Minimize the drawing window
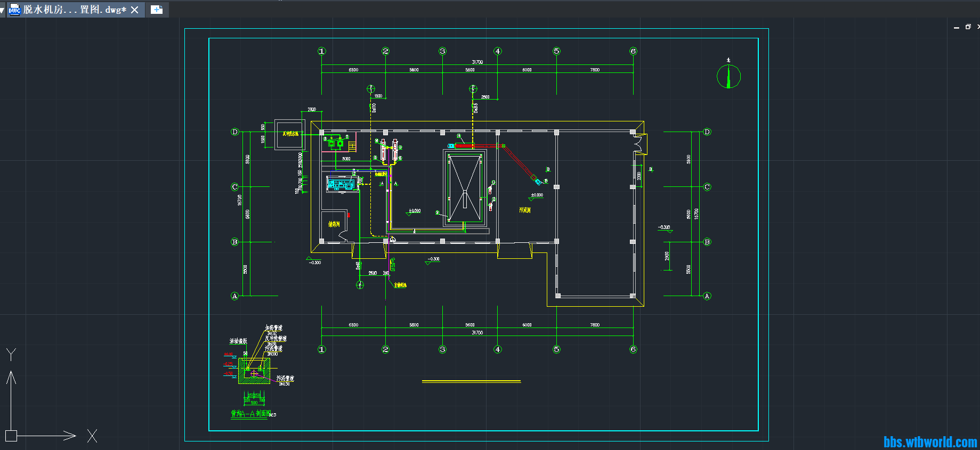This screenshot has width=980, height=450. 957,27
